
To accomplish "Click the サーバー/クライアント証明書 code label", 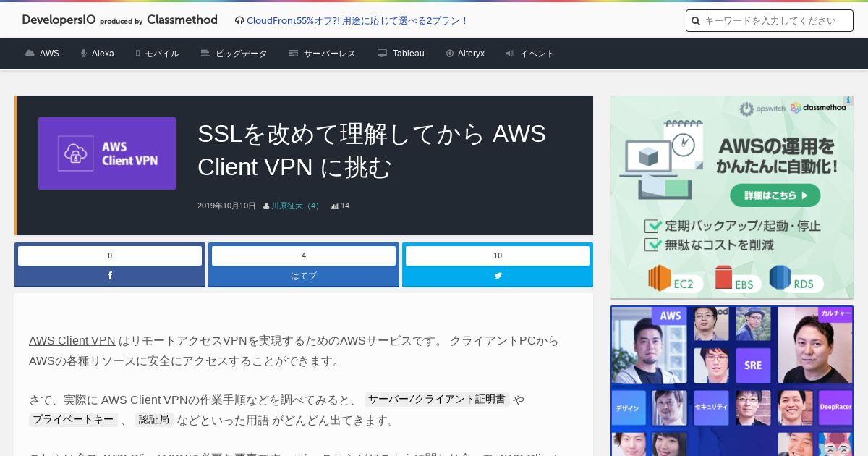I will (x=437, y=400).
